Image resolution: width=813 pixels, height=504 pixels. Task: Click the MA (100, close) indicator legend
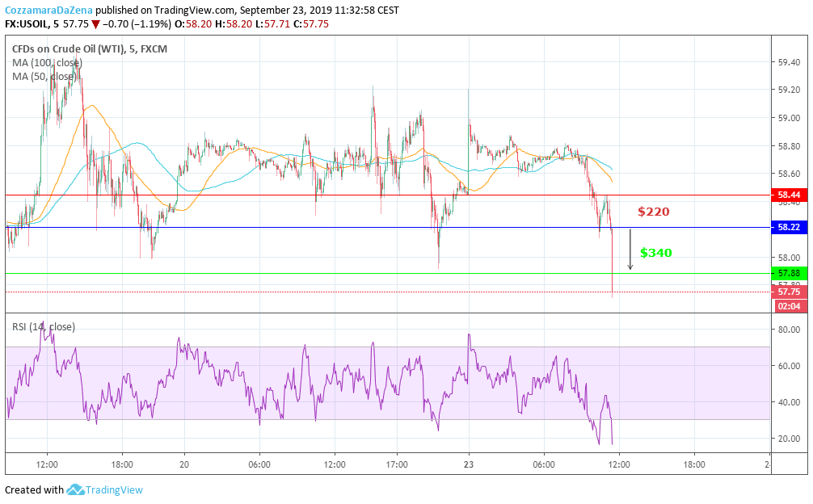pyautogui.click(x=47, y=63)
